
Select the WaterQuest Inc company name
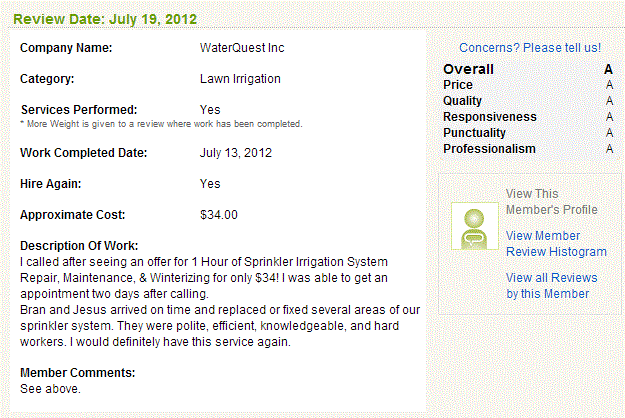[242, 48]
